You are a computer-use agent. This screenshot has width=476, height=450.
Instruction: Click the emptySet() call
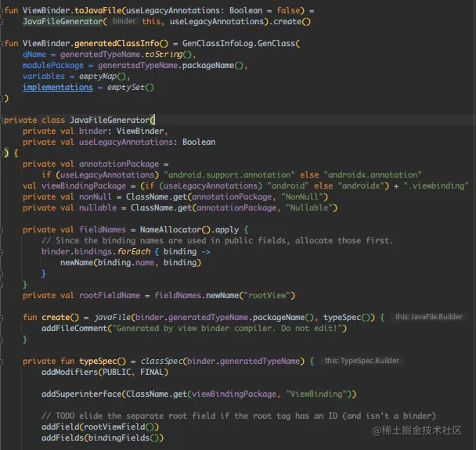tap(131, 88)
